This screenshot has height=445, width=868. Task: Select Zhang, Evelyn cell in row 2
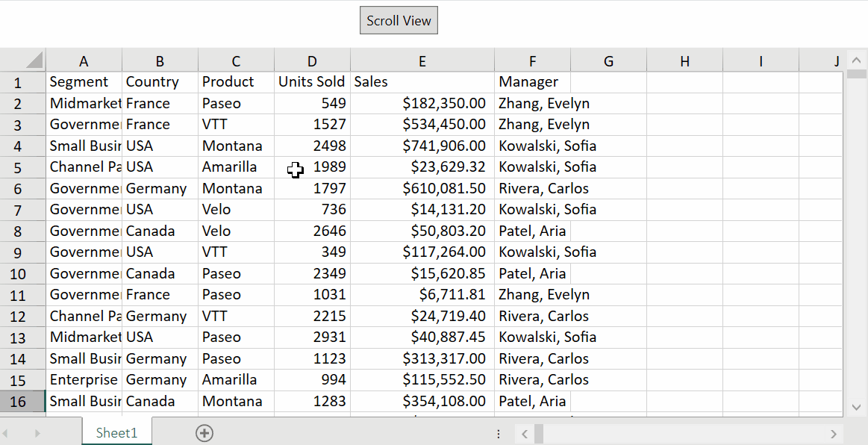click(x=533, y=104)
